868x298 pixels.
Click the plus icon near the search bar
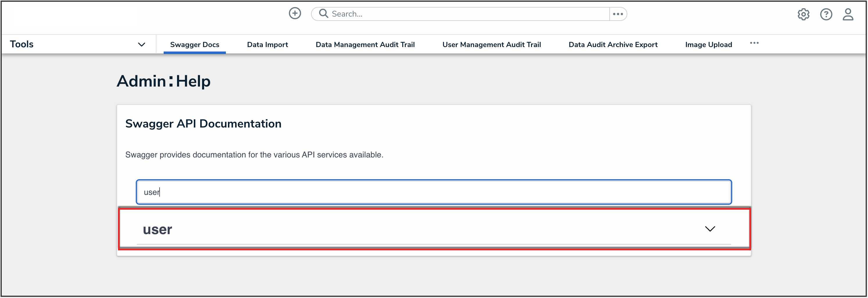tap(295, 13)
